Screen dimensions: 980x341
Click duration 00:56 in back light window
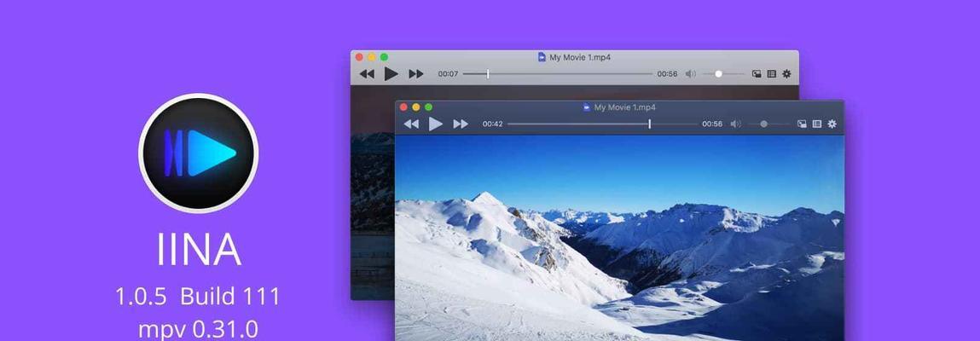pyautogui.click(x=667, y=73)
